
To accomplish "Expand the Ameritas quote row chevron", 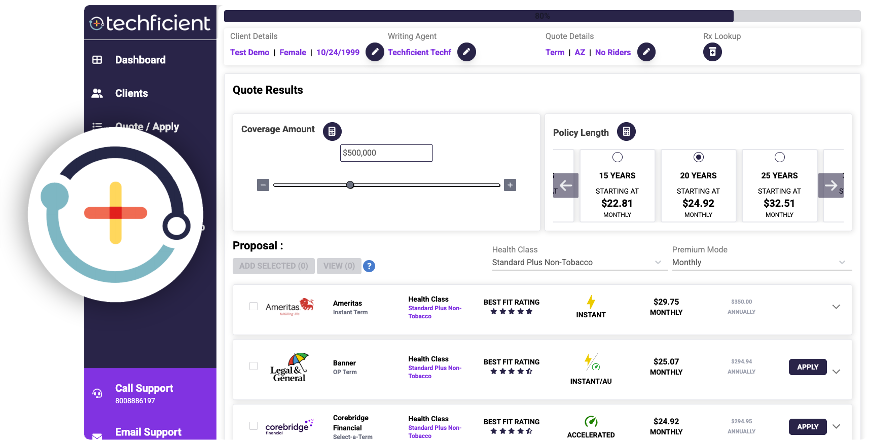I will (837, 307).
